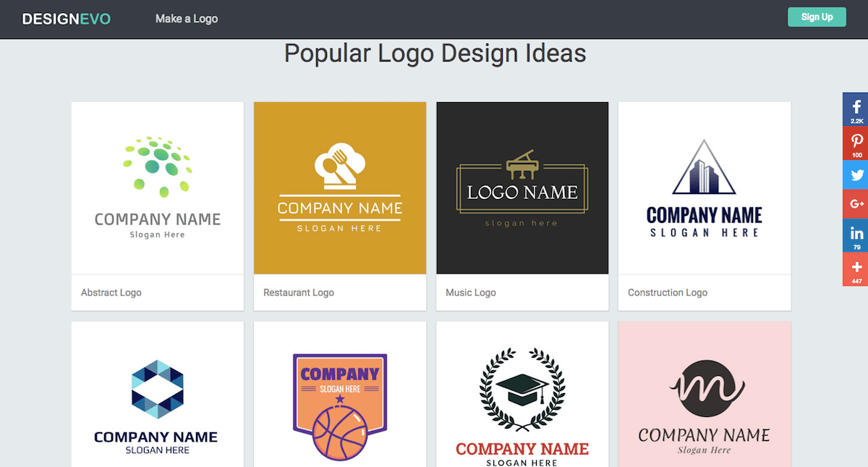Image resolution: width=868 pixels, height=467 pixels.
Task: Pin this page on Pinterest
Action: tap(856, 143)
